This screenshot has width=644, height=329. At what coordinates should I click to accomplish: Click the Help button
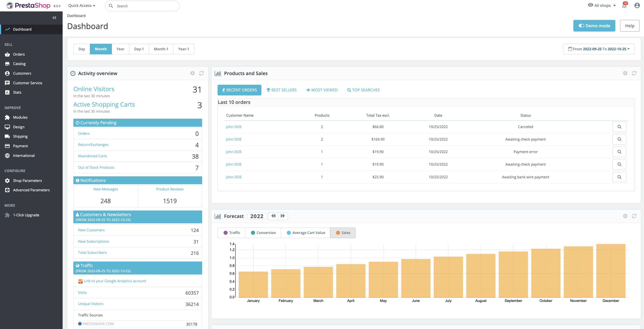(x=629, y=26)
